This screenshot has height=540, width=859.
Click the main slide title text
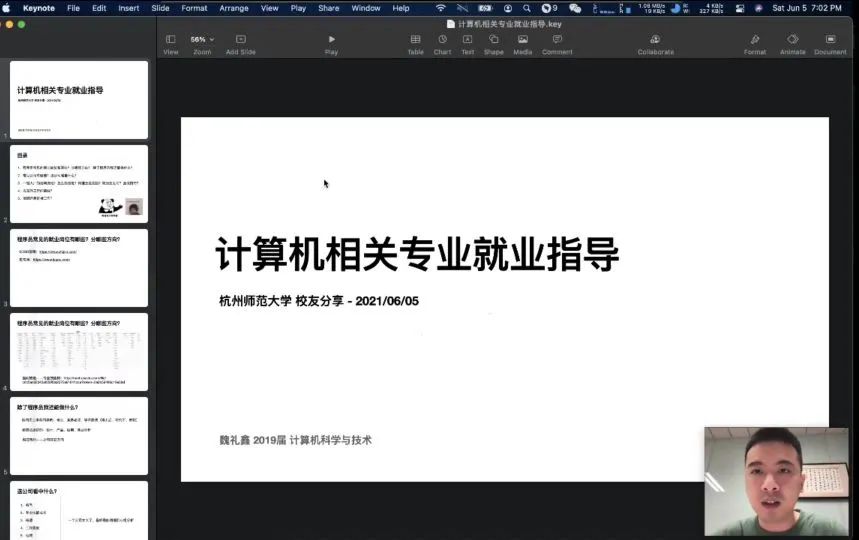417,256
